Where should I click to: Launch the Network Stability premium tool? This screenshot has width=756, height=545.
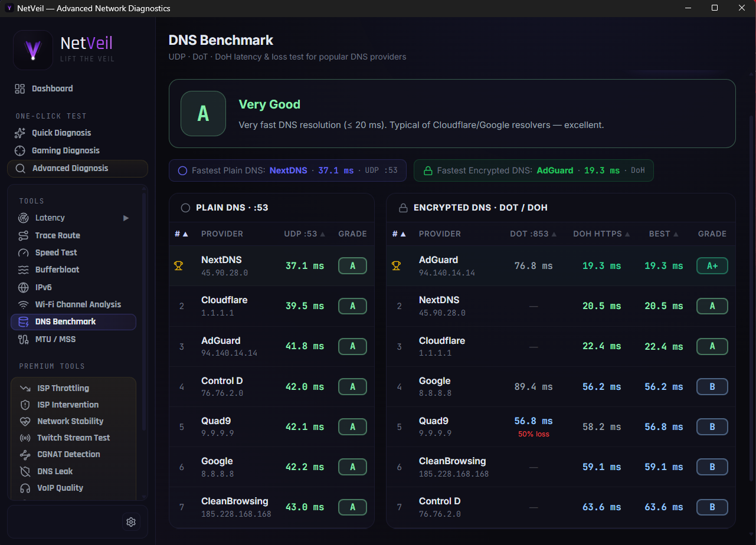pos(74,421)
